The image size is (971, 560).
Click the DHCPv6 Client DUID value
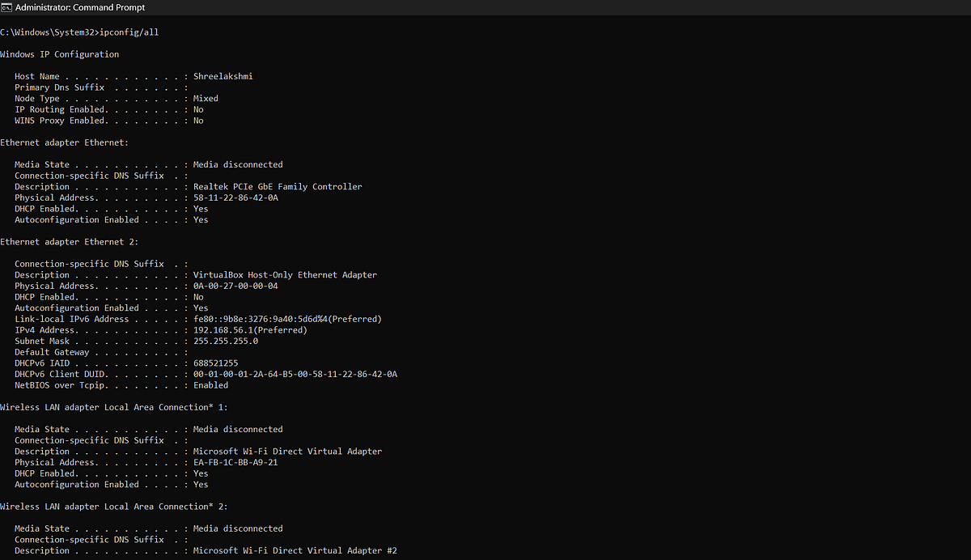(294, 374)
